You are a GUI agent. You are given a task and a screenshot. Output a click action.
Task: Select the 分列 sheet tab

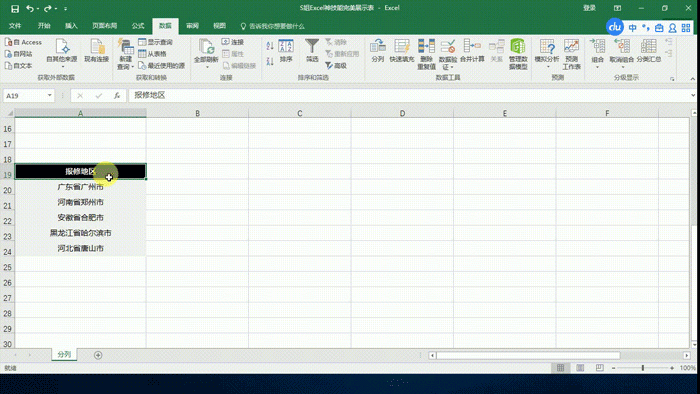pos(64,354)
